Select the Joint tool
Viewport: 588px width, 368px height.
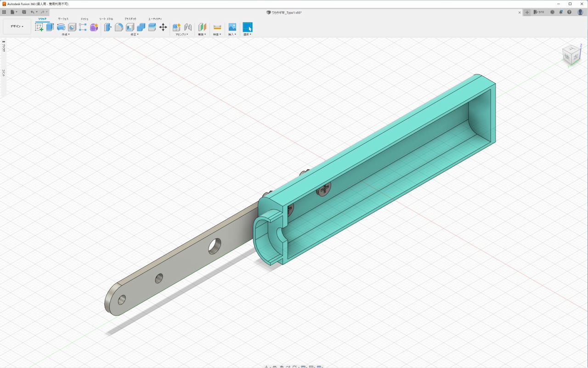(x=187, y=27)
